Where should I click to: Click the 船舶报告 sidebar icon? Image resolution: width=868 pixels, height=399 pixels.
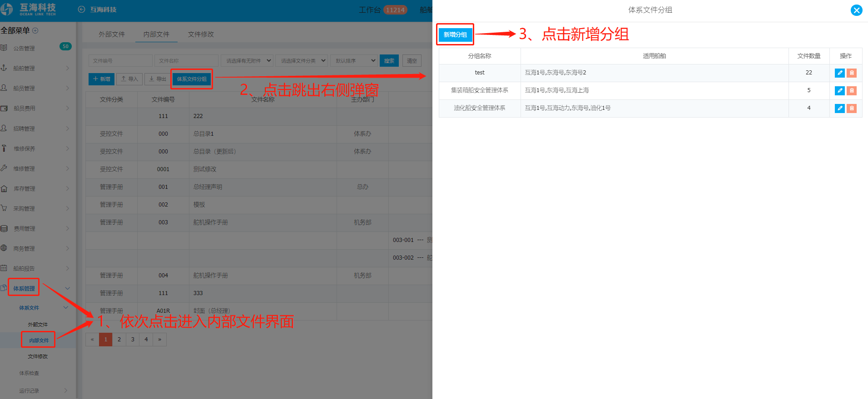coord(4,268)
